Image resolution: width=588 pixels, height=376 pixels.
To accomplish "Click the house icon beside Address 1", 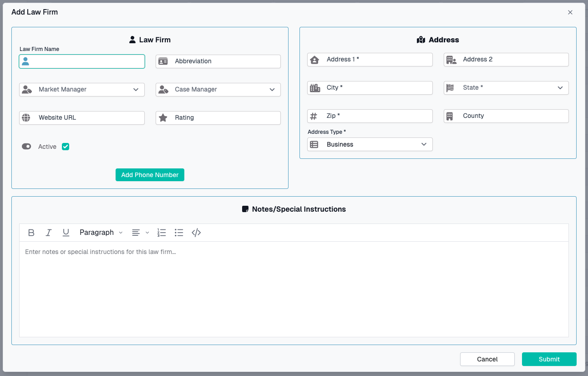I will point(314,59).
